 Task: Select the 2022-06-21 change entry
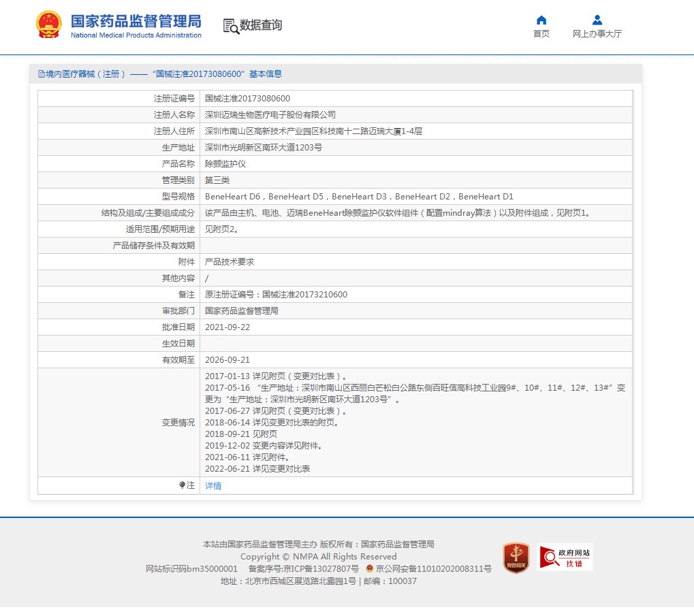[x=257, y=469]
